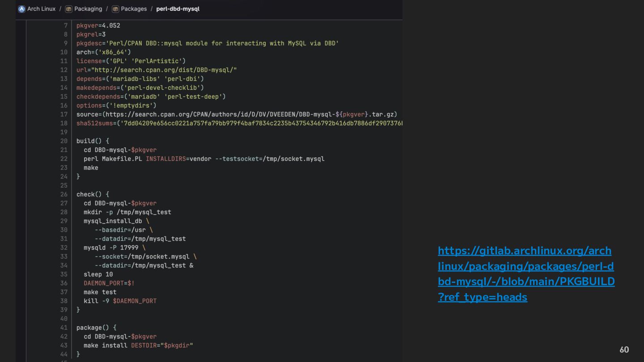This screenshot has width=644, height=362.
Task: Click the sleep 10 line
Action: click(x=98, y=274)
